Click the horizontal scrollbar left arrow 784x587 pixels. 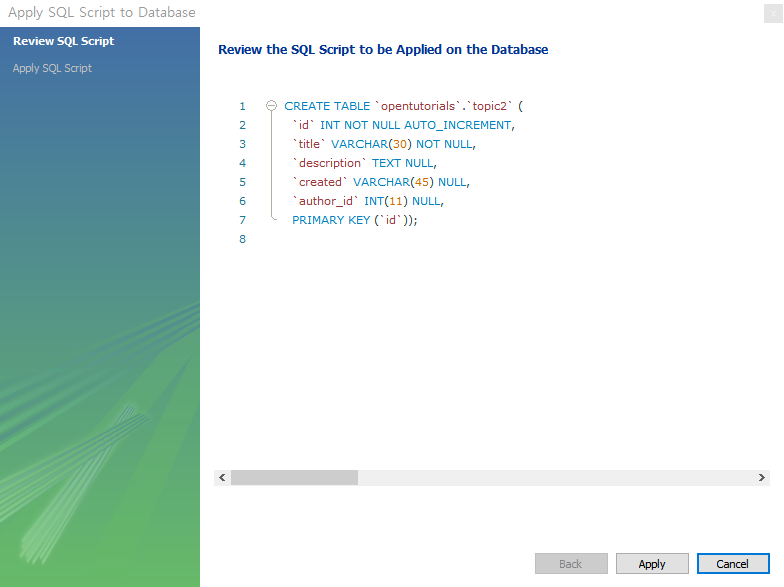point(222,478)
